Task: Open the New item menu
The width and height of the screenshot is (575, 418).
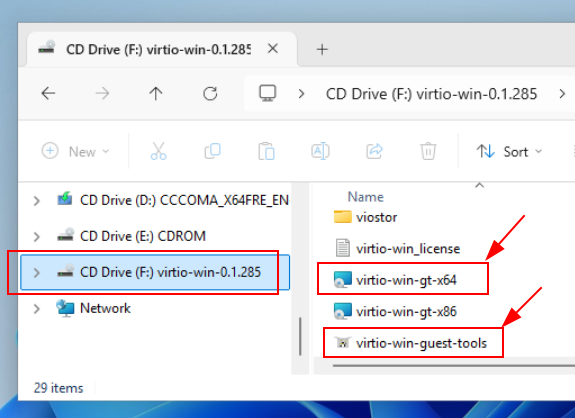Action: tap(76, 151)
